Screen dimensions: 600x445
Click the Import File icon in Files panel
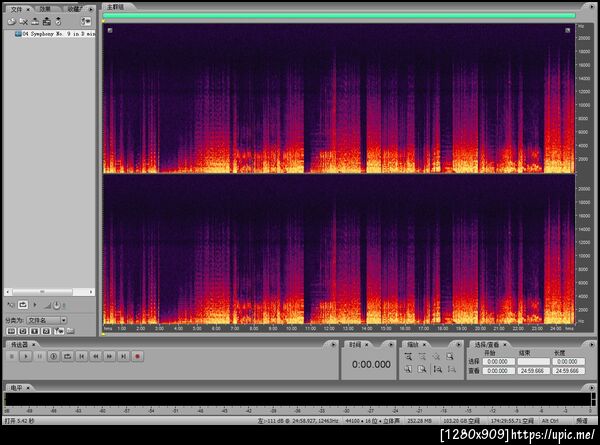11,22
